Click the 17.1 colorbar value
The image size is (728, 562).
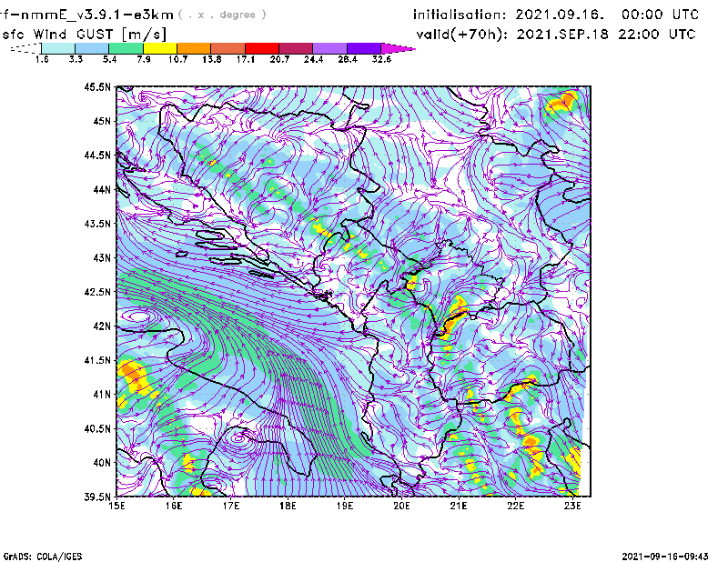[x=245, y=59]
